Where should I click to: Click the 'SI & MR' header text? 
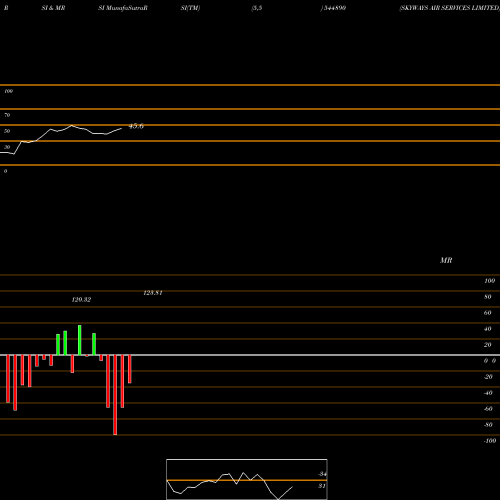[x=53, y=8]
